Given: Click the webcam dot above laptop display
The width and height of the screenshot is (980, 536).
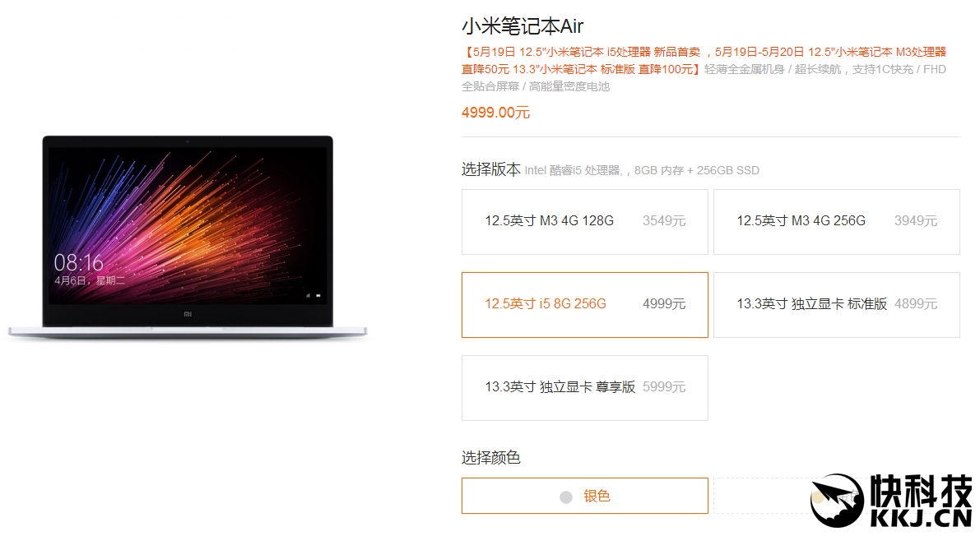Looking at the screenshot, I should [187, 141].
